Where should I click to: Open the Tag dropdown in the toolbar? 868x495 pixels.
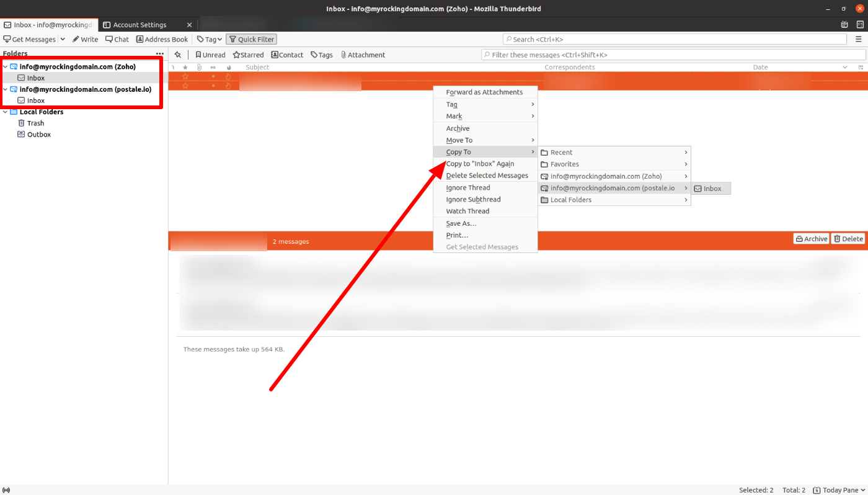(210, 39)
